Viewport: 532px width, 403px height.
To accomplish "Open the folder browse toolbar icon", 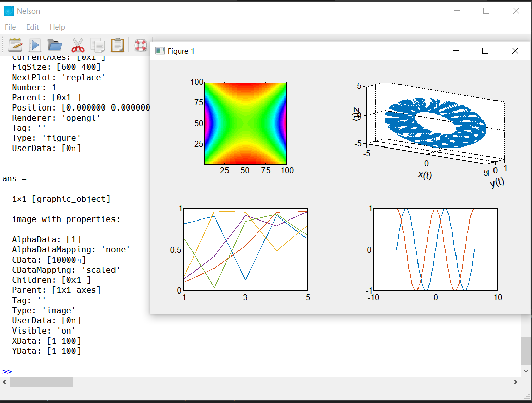I will pos(54,45).
